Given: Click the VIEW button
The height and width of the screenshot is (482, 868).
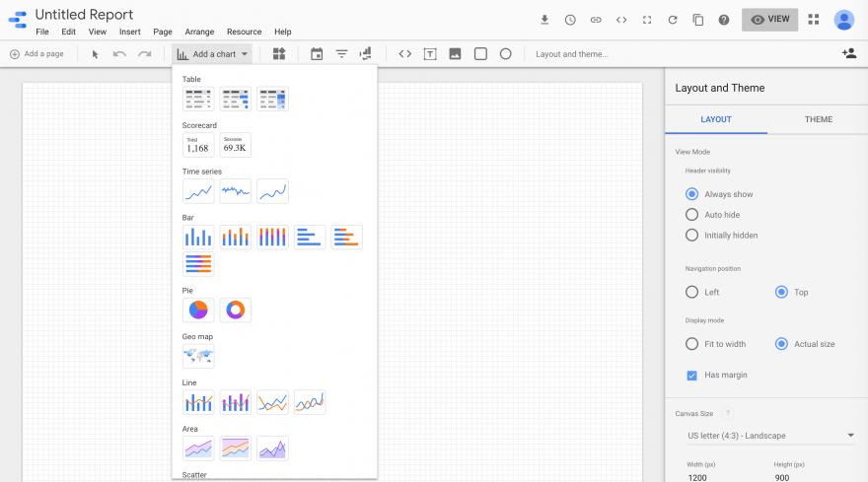Looking at the screenshot, I should click(770, 20).
